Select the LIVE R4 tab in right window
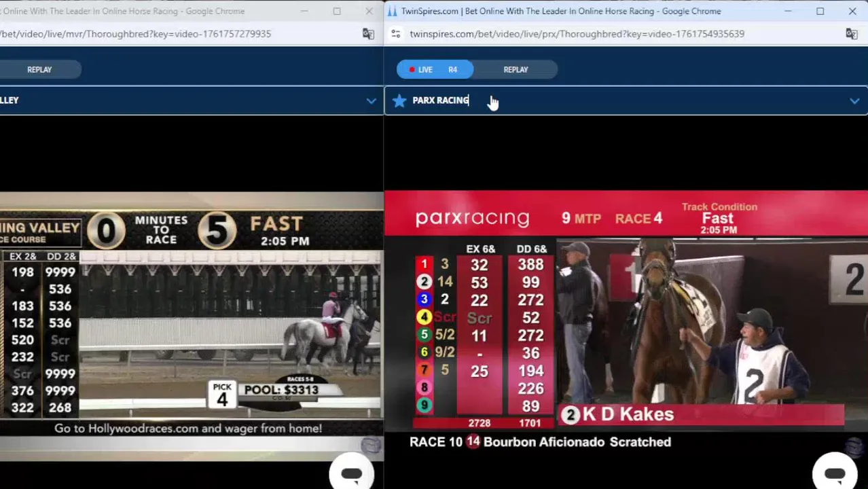Image resolution: width=868 pixels, height=489 pixels. 435,69
